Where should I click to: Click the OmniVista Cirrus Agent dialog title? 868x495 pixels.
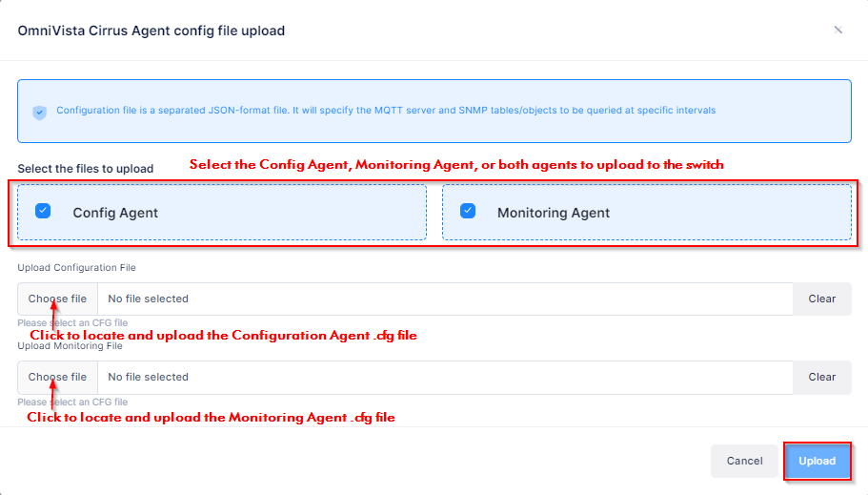151,31
